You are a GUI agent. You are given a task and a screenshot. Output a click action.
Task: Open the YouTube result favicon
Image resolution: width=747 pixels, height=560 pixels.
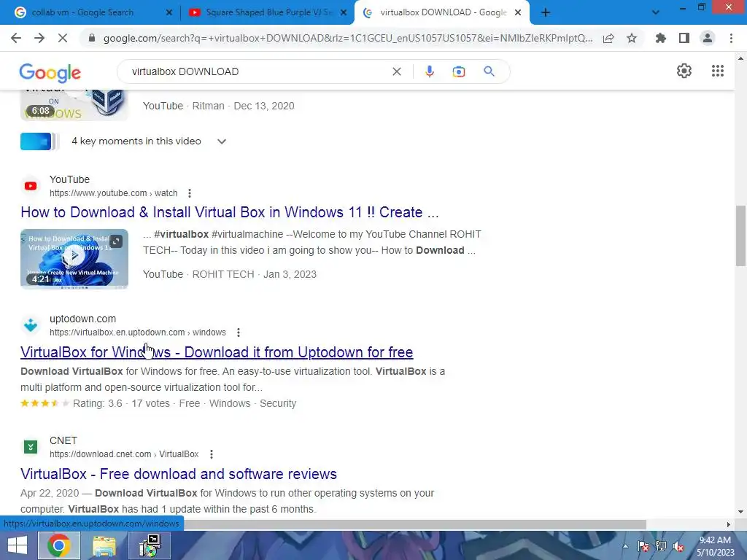[x=31, y=186]
